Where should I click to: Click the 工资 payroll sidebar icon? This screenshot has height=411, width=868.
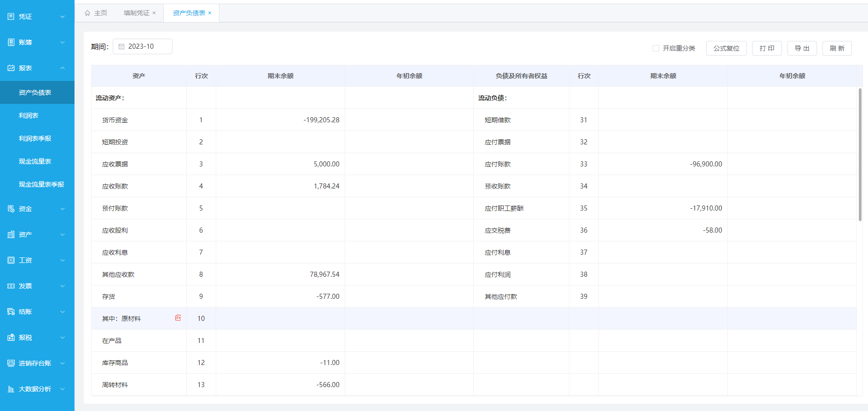[11, 260]
